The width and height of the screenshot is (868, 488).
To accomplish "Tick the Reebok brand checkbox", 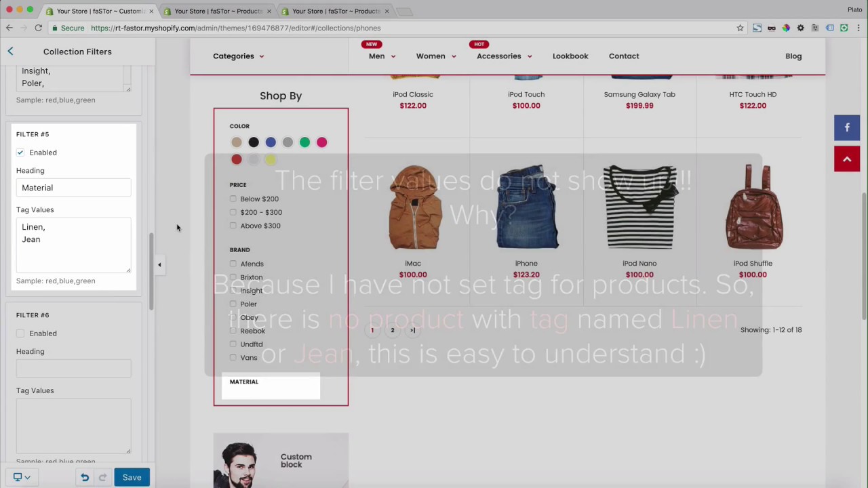I will pyautogui.click(x=233, y=331).
